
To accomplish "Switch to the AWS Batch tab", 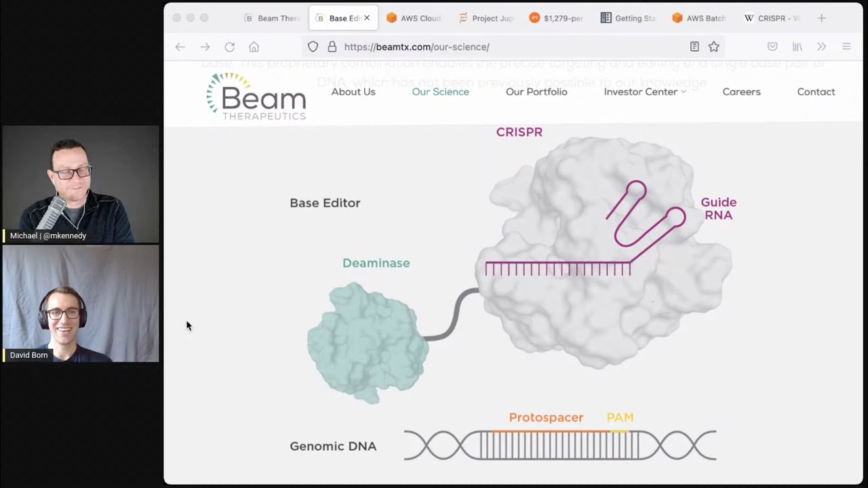I will pyautogui.click(x=698, y=18).
